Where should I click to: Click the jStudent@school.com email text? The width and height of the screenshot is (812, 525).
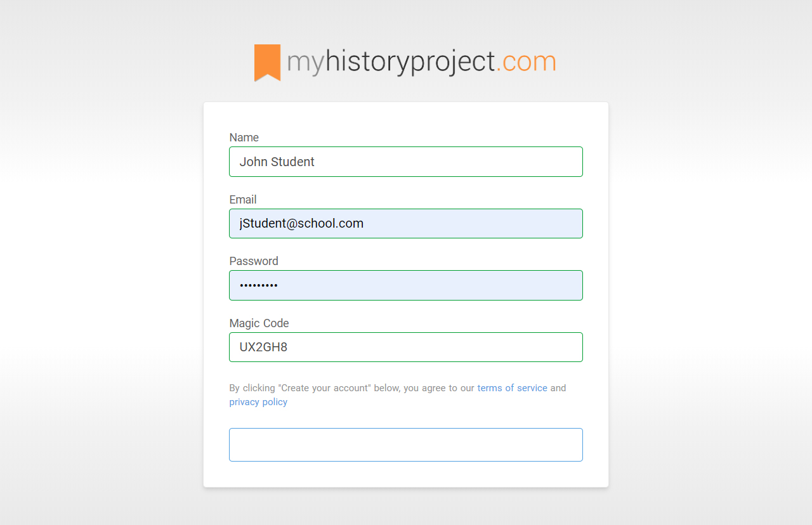click(301, 224)
